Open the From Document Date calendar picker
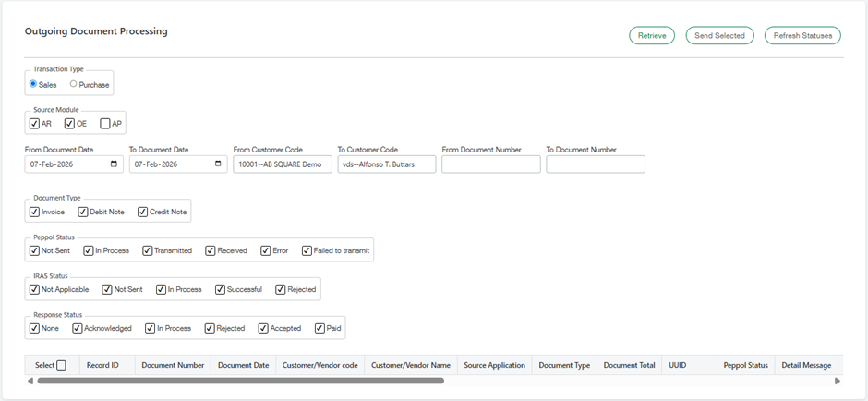Viewport: 868px width, 401px height. [114, 164]
